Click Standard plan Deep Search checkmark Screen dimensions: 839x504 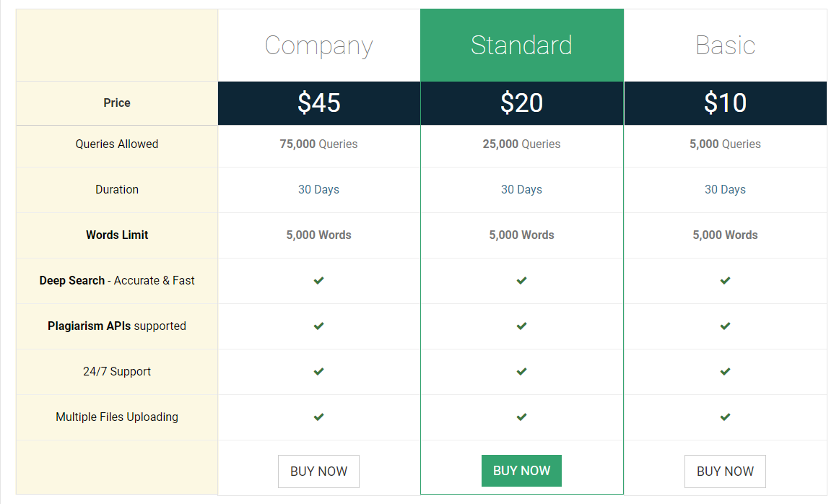[x=522, y=280]
